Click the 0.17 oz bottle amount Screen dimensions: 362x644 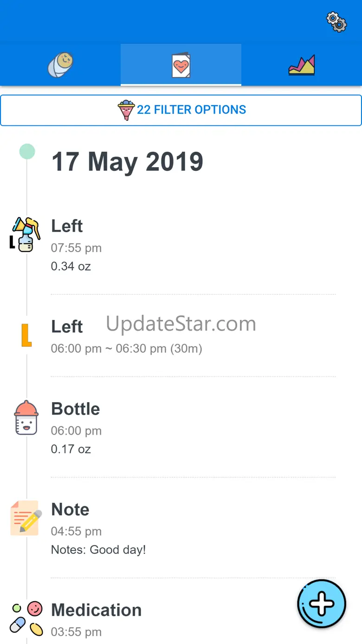tap(71, 449)
